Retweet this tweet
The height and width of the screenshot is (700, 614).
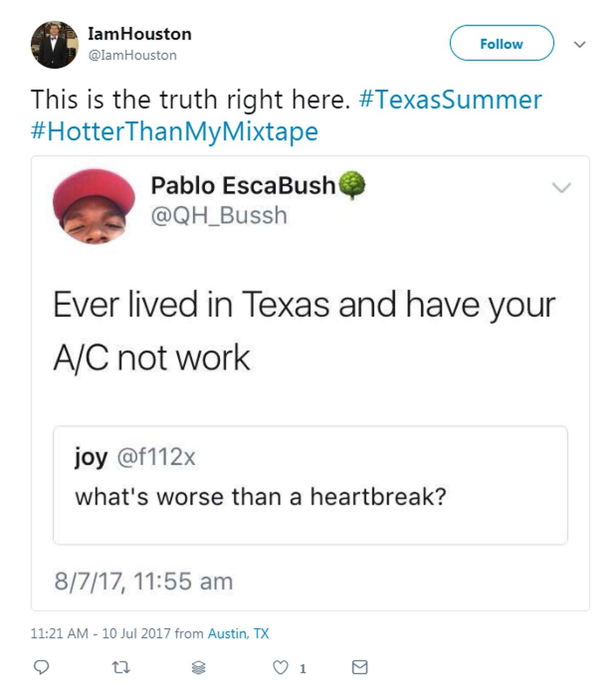pyautogui.click(x=121, y=667)
